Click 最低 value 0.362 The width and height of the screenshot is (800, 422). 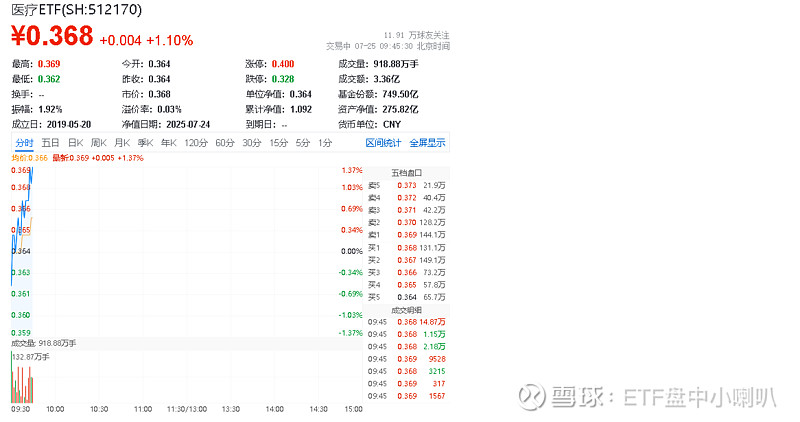[49, 79]
